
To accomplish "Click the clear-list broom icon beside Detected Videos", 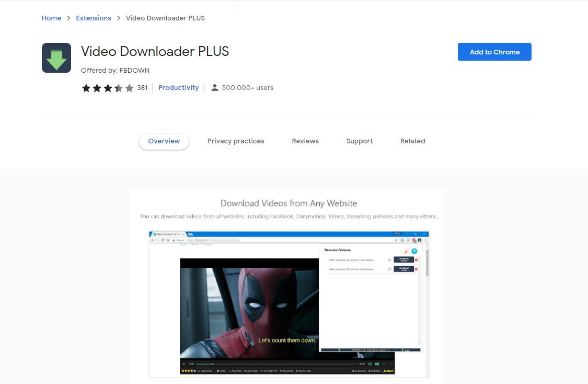I will click(x=406, y=251).
